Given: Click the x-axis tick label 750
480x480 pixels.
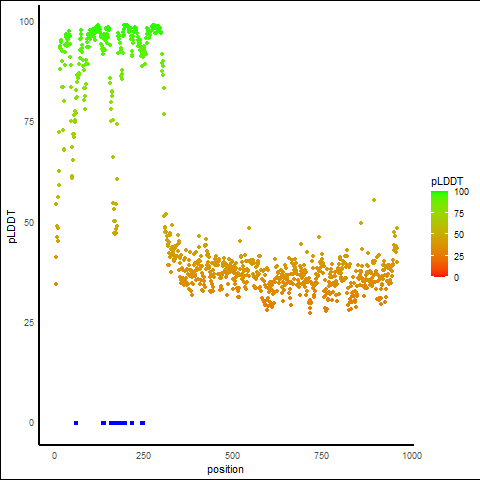Looking at the screenshot, I should pos(321,456).
